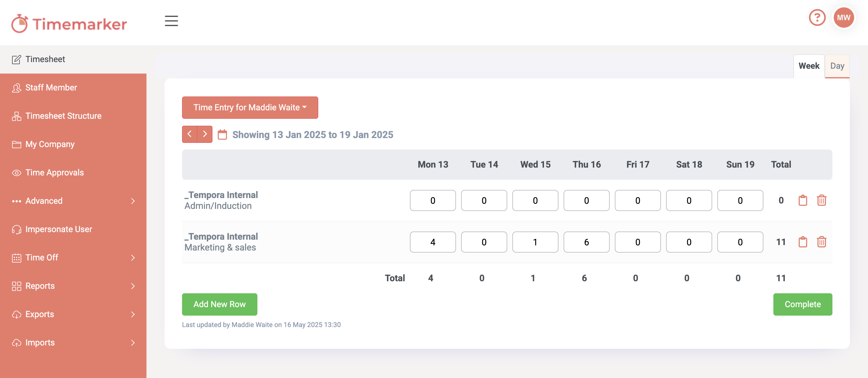The height and width of the screenshot is (378, 868).
Task: Expand the Time Off submenu chevron
Action: point(133,258)
